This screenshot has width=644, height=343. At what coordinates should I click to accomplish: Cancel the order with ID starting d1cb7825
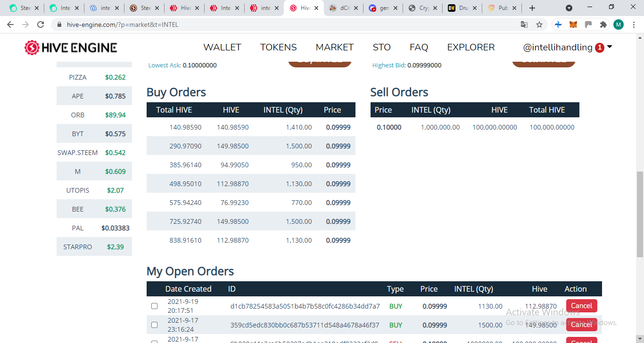pos(582,306)
